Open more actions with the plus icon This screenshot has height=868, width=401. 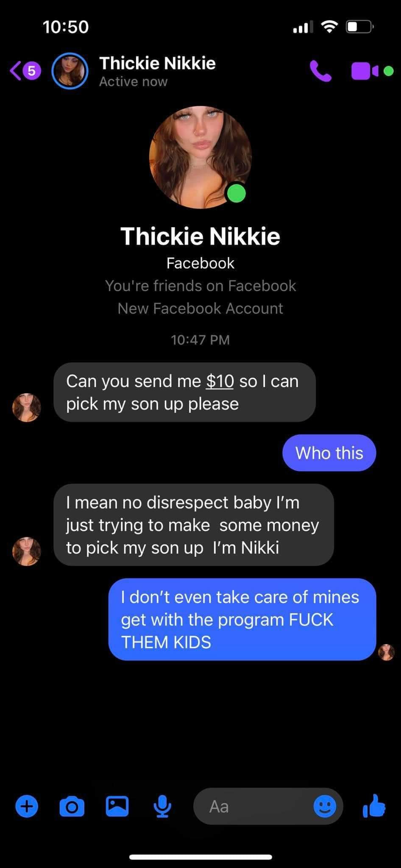(x=27, y=806)
